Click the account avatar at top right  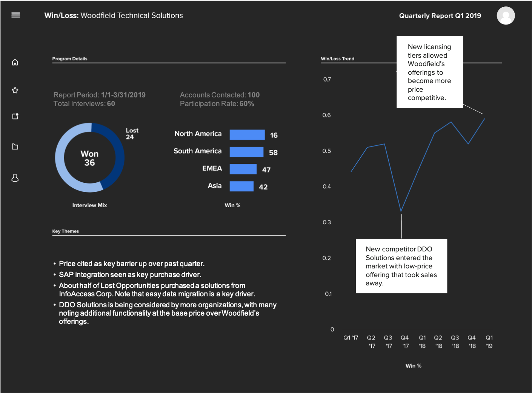pos(506,15)
